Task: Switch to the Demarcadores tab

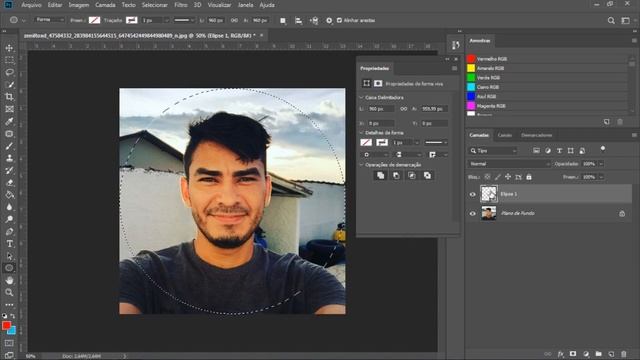Action: pyautogui.click(x=536, y=135)
